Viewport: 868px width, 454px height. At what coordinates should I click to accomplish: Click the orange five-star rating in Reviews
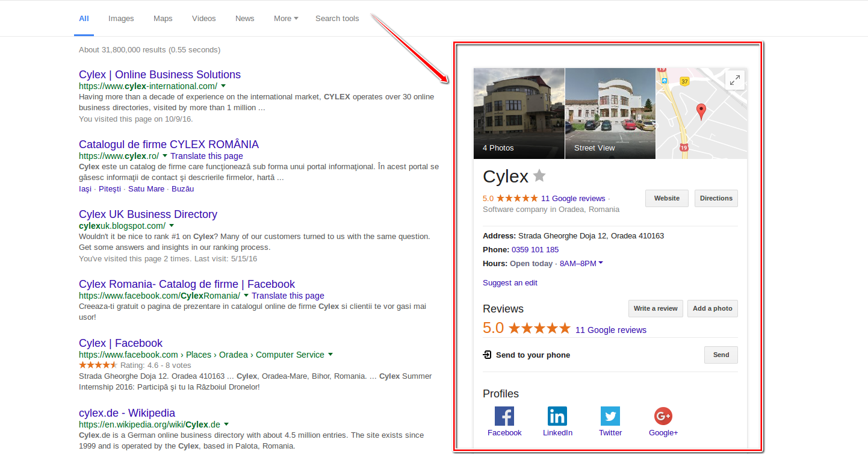coord(539,328)
